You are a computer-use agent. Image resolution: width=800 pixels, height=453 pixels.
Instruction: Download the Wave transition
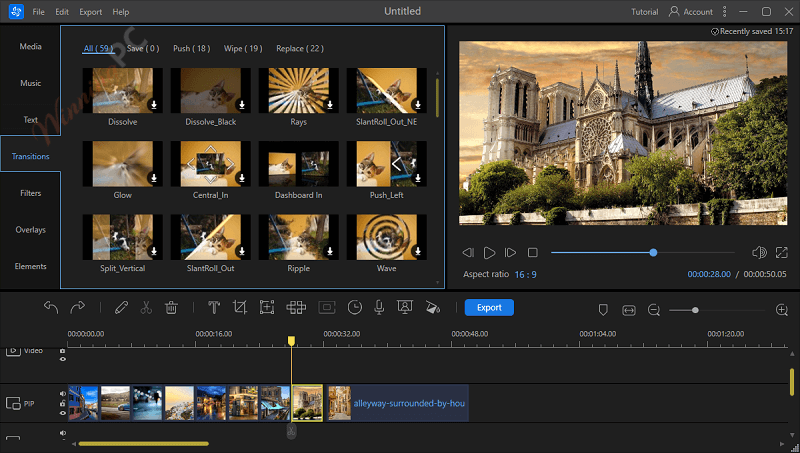418,251
